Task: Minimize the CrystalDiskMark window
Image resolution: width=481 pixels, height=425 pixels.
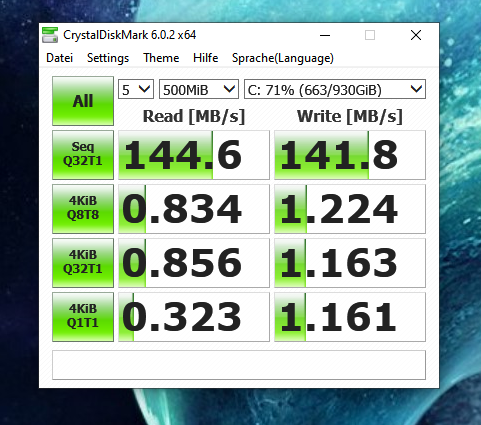Action: click(325, 35)
